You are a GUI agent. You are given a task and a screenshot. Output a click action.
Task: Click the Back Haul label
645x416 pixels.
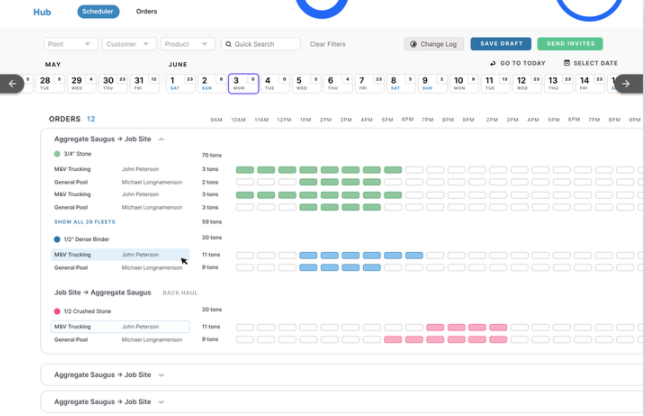180,293
